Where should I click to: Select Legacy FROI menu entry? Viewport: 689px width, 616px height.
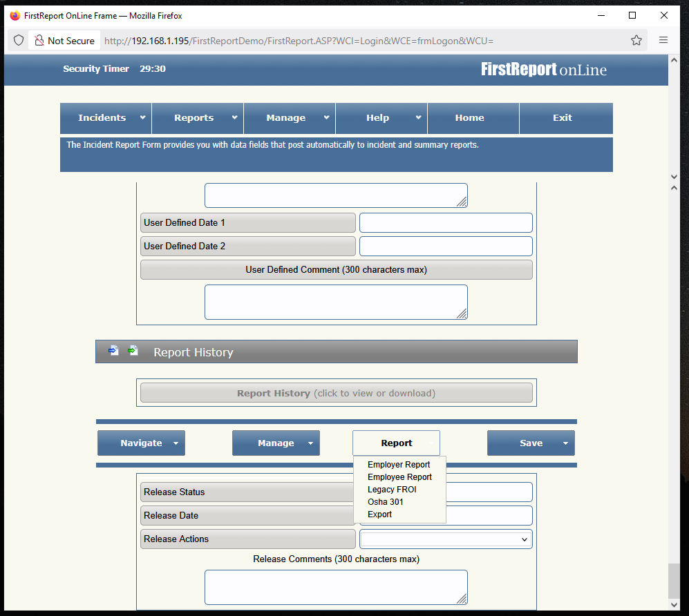392,490
